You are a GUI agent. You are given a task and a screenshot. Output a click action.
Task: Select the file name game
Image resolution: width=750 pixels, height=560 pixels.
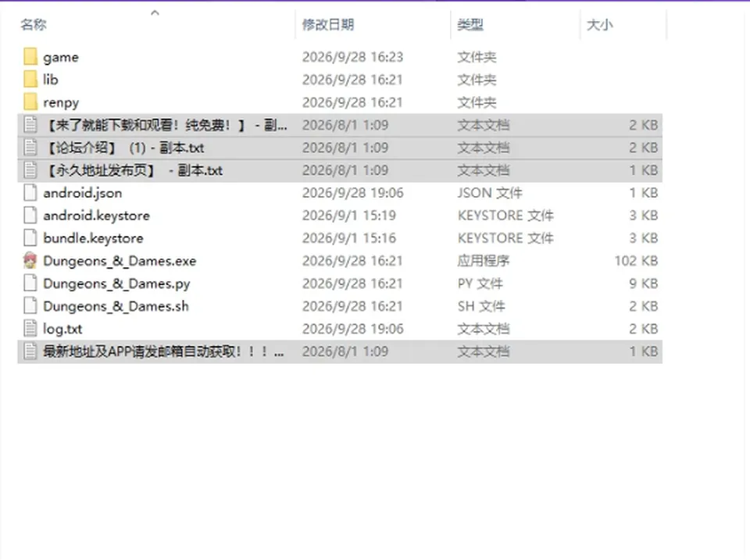[x=61, y=57]
